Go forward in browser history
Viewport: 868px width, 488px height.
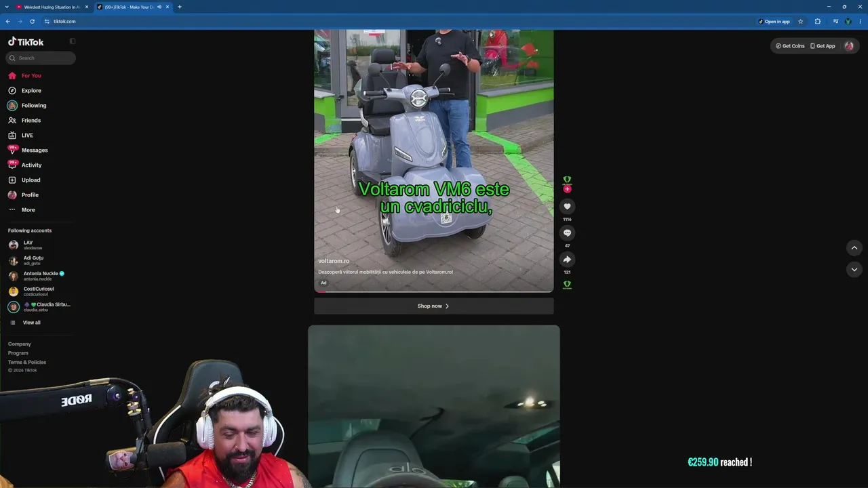[x=20, y=22]
